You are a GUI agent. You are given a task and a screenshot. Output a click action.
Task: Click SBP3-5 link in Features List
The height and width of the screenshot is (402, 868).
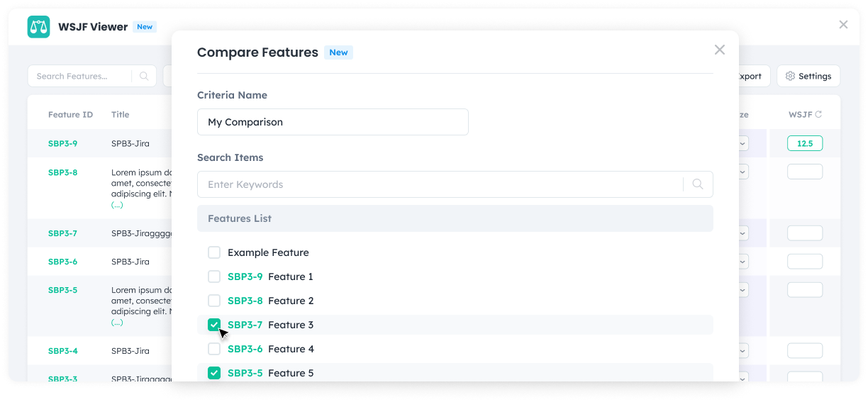[245, 373]
